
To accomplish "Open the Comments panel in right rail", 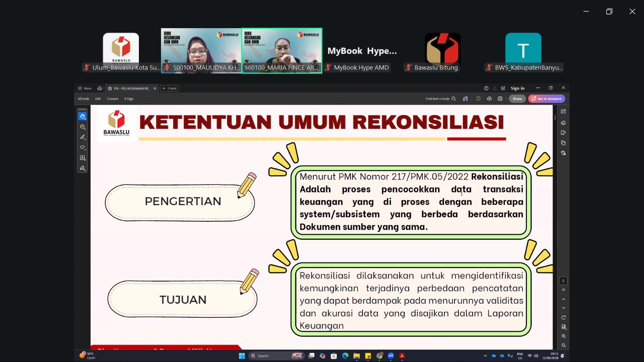I will click(563, 123).
